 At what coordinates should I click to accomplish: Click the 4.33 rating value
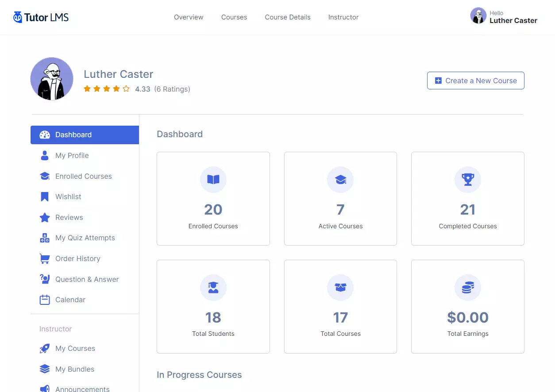[143, 89]
